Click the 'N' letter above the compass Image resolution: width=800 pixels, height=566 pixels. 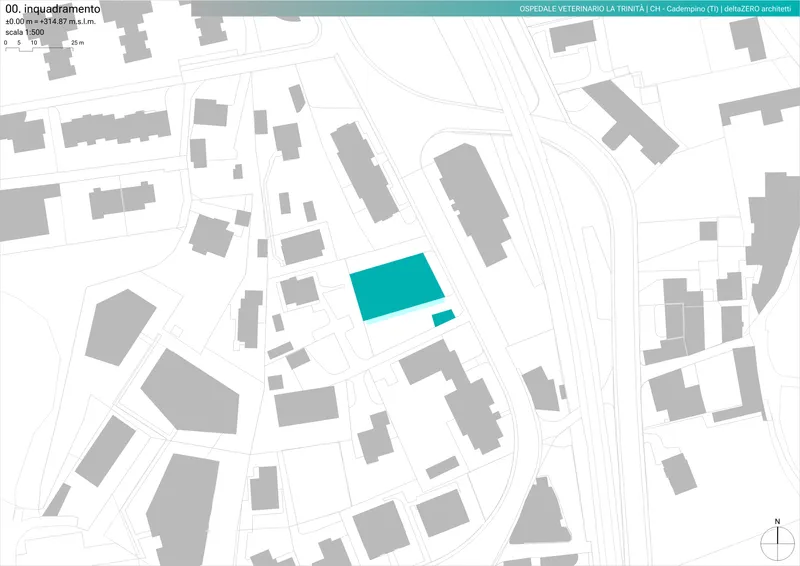[x=777, y=521]
